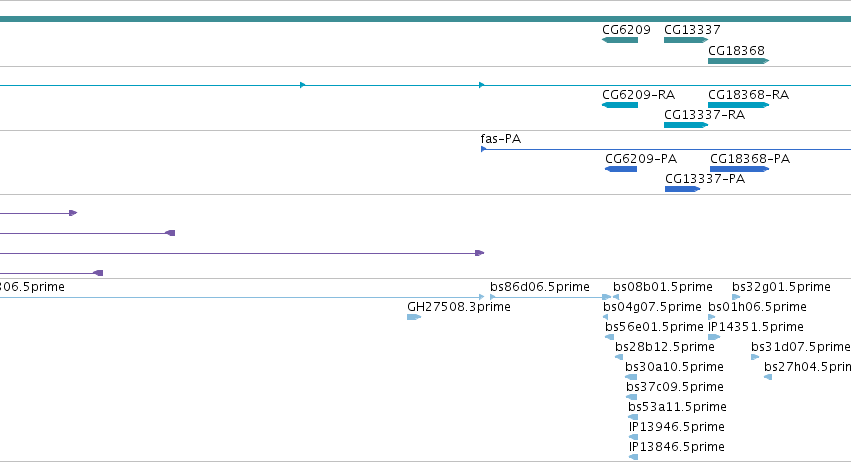Click the IP14351.5prime EST feature

click(714, 337)
